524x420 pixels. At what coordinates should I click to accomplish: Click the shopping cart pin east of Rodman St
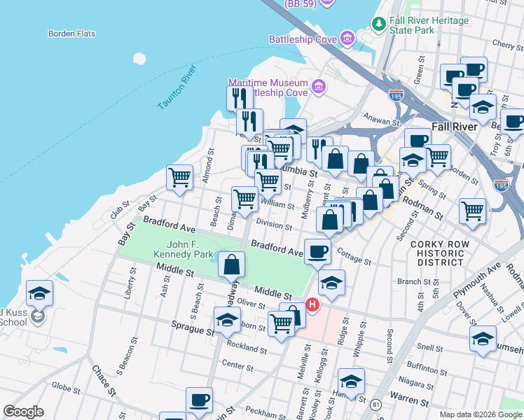pos(473,212)
